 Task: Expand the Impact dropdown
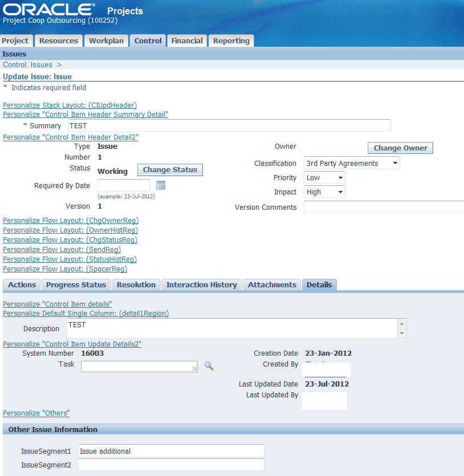click(x=339, y=192)
